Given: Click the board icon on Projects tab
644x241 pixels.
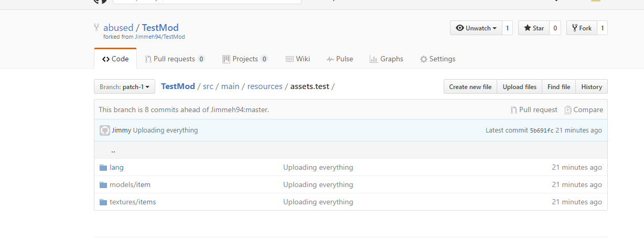Looking at the screenshot, I should pos(226,59).
